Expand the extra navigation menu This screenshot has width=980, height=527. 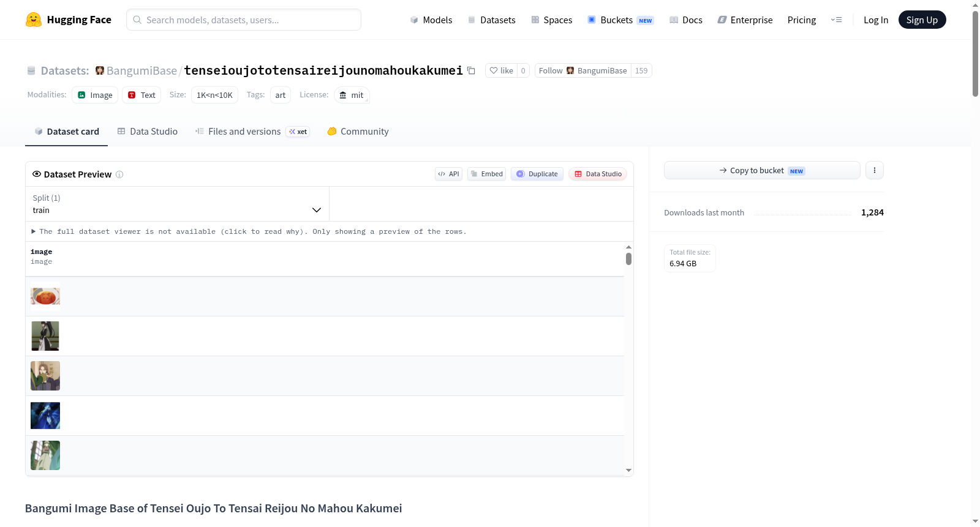[x=836, y=20]
